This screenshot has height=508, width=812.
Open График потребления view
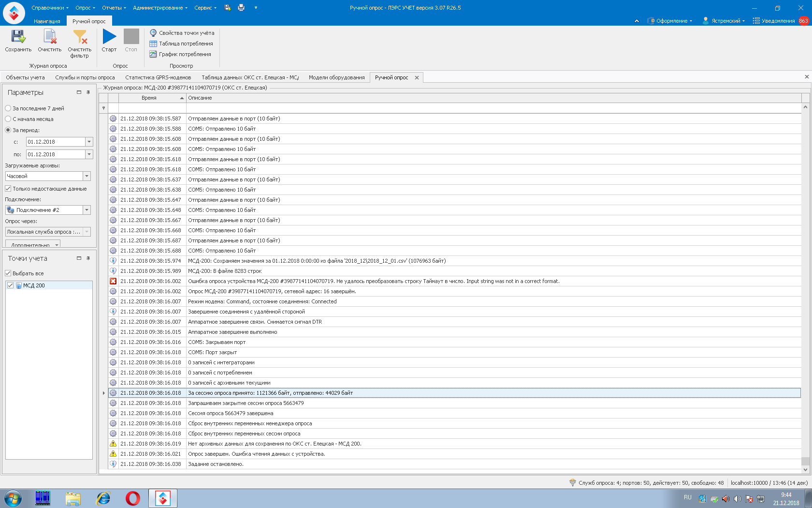[180, 54]
